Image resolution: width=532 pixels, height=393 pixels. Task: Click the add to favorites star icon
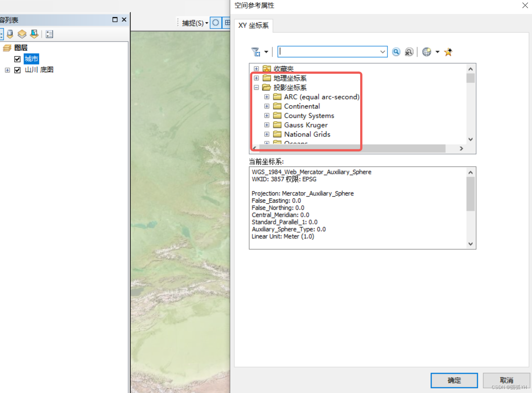point(448,52)
